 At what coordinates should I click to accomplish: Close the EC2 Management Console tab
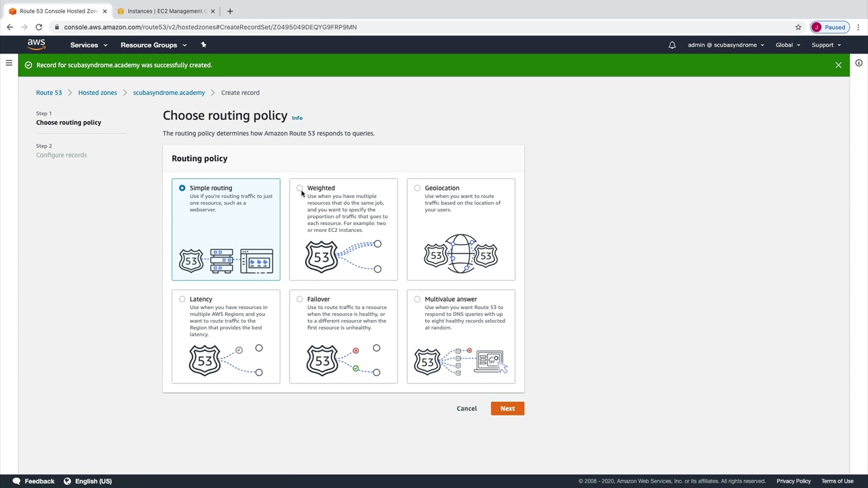(212, 11)
